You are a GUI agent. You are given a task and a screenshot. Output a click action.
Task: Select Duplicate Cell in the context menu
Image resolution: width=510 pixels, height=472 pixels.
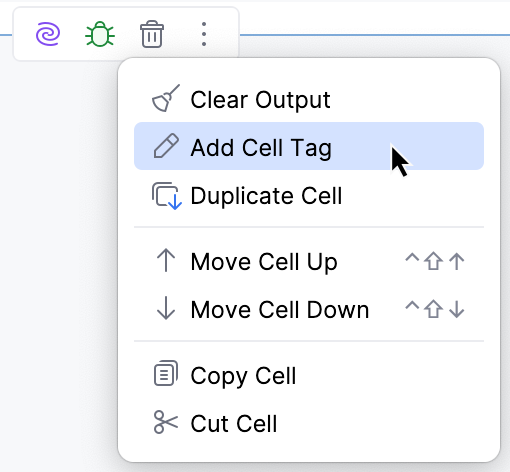[309, 195]
